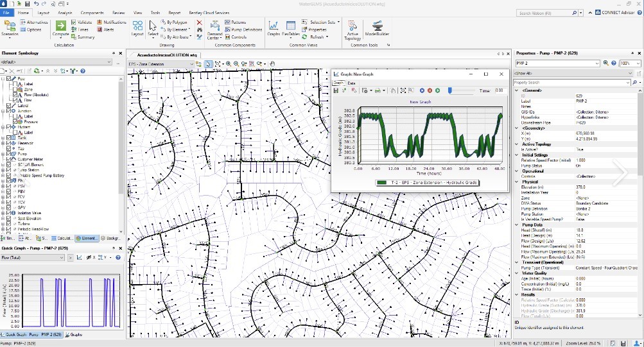The width and height of the screenshot is (644, 347).
Task: Choose the Select arrow tool
Action: point(153,28)
